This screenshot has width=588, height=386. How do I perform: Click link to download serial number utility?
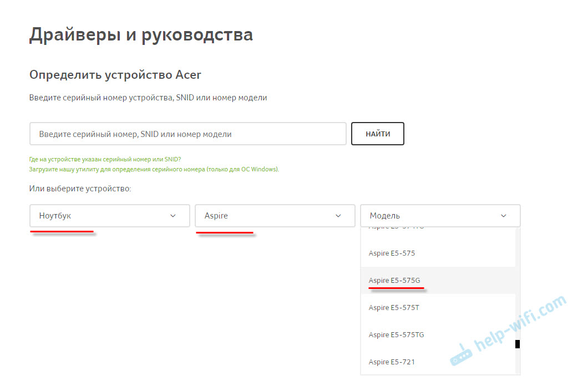pos(154,169)
